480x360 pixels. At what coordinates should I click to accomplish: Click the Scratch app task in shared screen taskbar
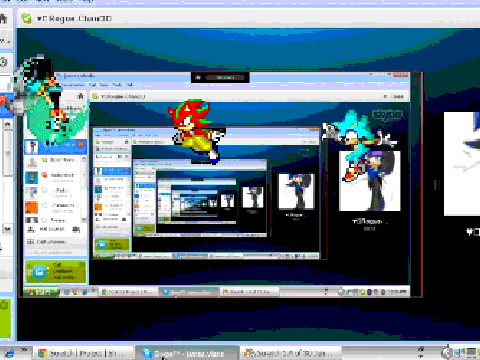tap(250, 292)
